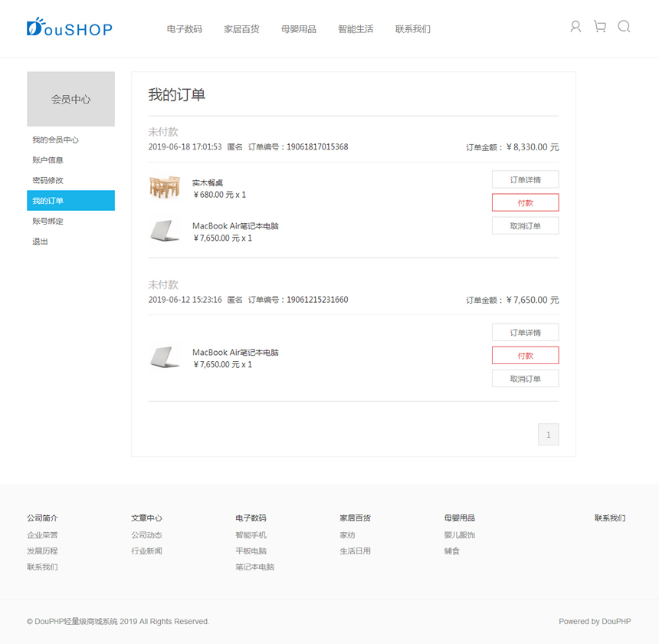Viewport: 659px width, 644px height.
Task: Click the 实木餐桌 product thumbnail
Action: click(165, 187)
